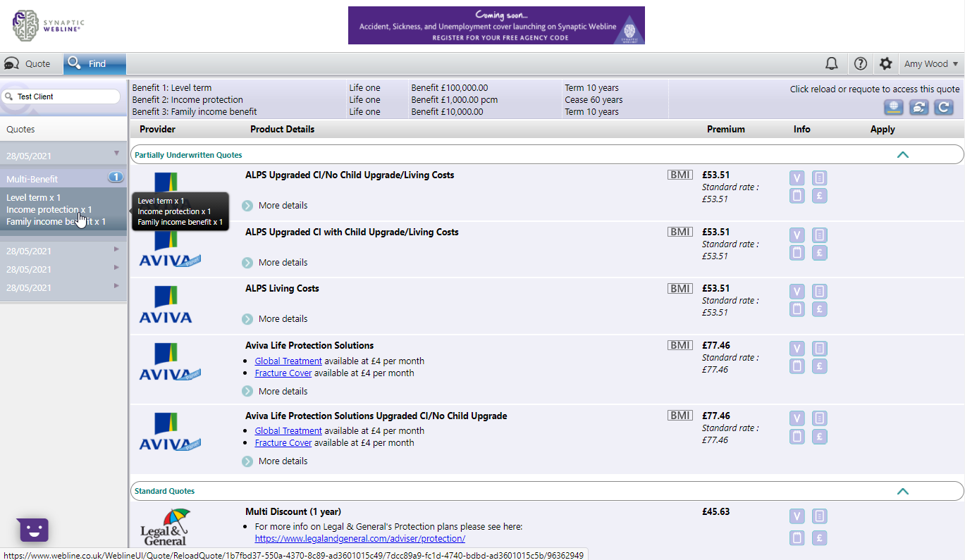The image size is (965, 560).
Task: Click BMI badge for Aviva Life Protection Solutions Upgraded CI
Action: (680, 416)
